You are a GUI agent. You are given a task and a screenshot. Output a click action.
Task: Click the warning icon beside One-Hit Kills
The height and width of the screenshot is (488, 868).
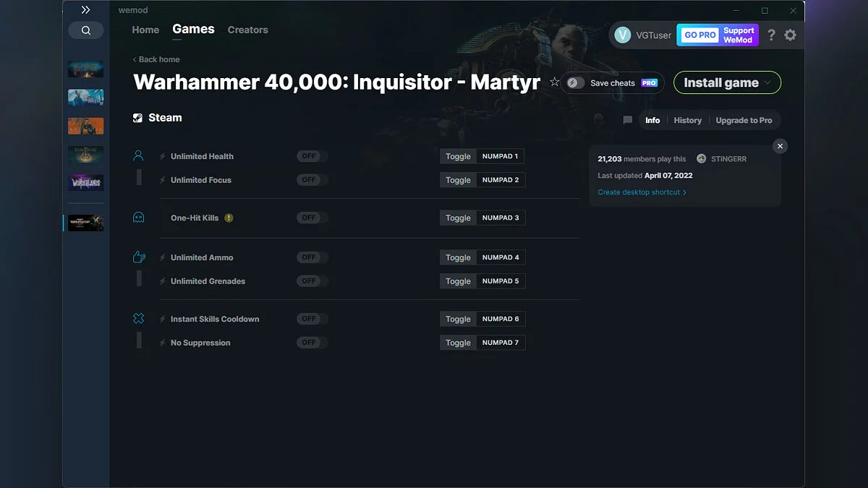pyautogui.click(x=229, y=217)
